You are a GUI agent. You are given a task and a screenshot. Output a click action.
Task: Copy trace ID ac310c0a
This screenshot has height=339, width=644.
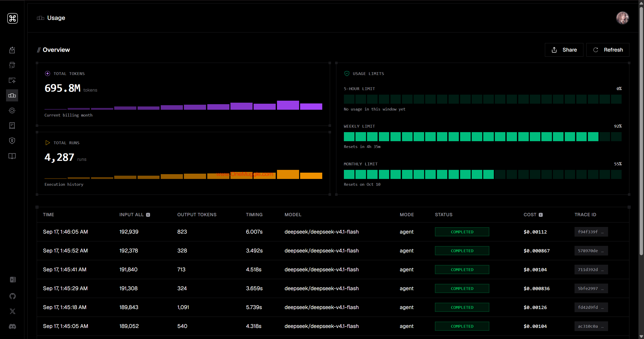pyautogui.click(x=591, y=326)
